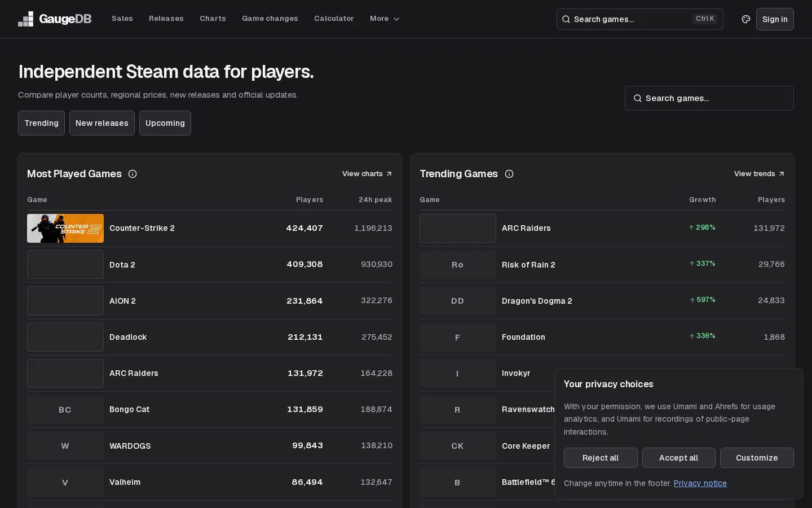Toggle the theme palette icon

pyautogui.click(x=746, y=19)
